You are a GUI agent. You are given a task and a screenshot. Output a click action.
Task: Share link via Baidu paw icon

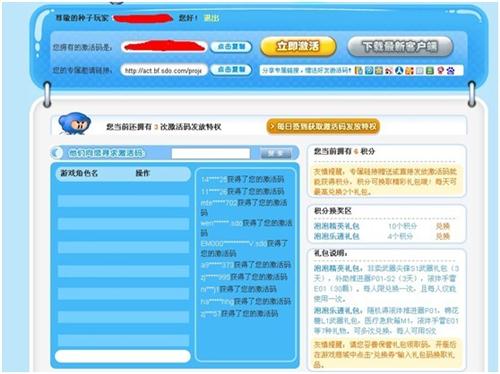point(450,70)
